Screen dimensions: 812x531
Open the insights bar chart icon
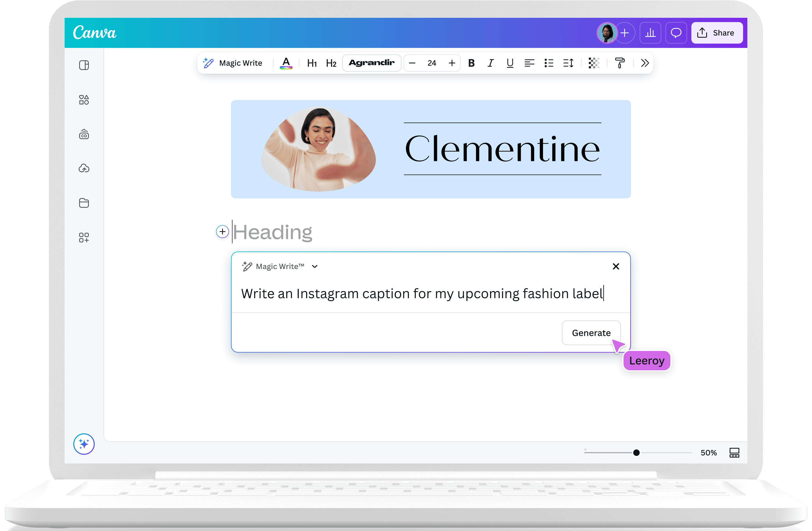click(650, 33)
